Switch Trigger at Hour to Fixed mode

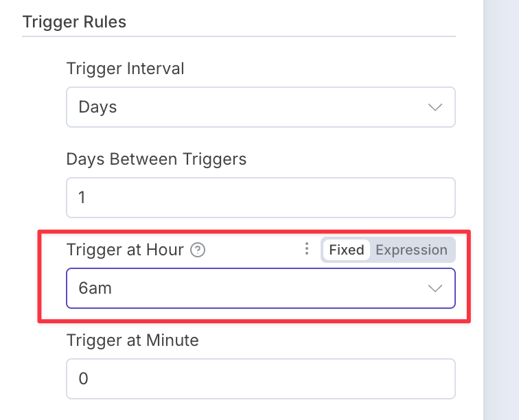(346, 250)
